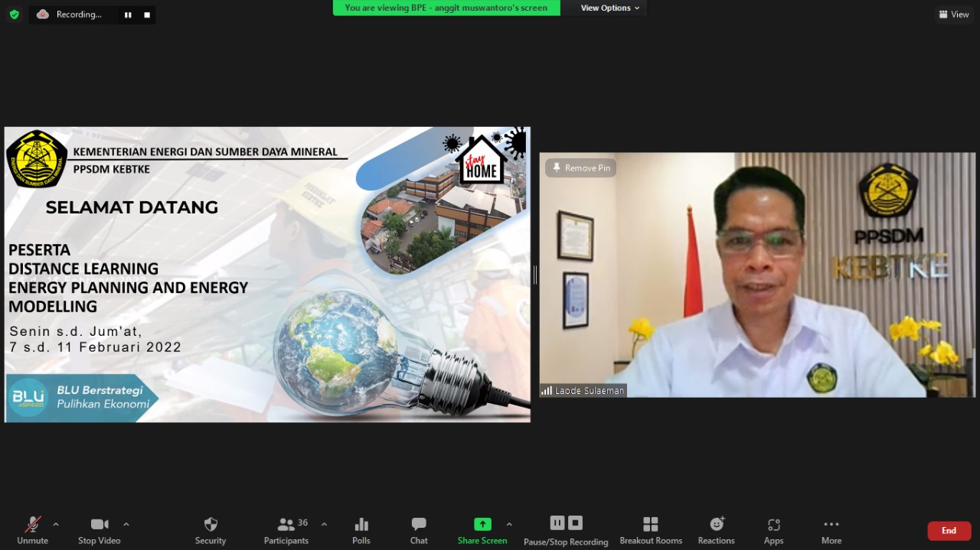
Task: Open the View Options dropdown
Action: coord(610,8)
